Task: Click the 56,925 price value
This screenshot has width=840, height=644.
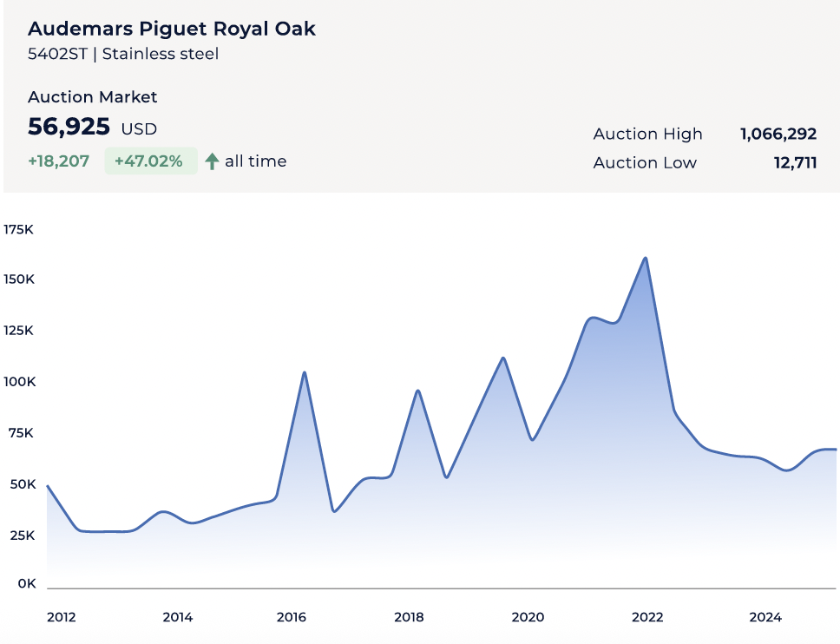Action: 69,128
